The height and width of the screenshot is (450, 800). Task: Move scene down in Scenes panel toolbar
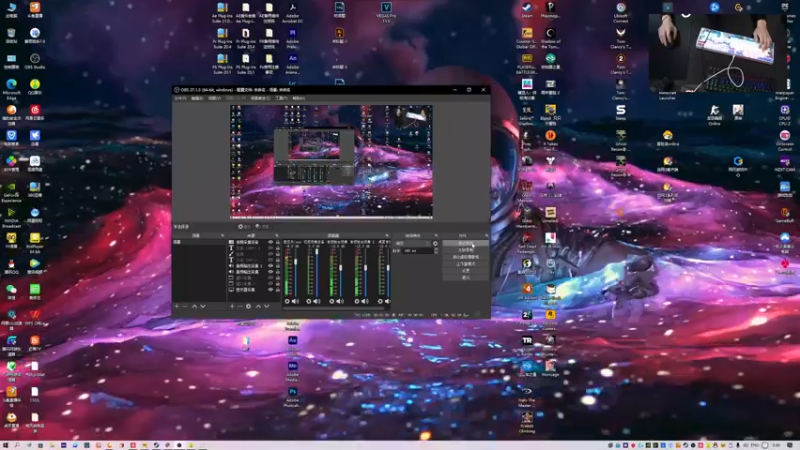[x=203, y=306]
